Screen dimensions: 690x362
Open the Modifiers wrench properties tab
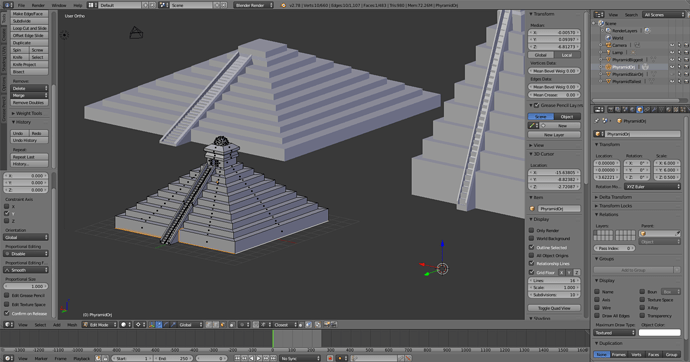tap(654, 110)
